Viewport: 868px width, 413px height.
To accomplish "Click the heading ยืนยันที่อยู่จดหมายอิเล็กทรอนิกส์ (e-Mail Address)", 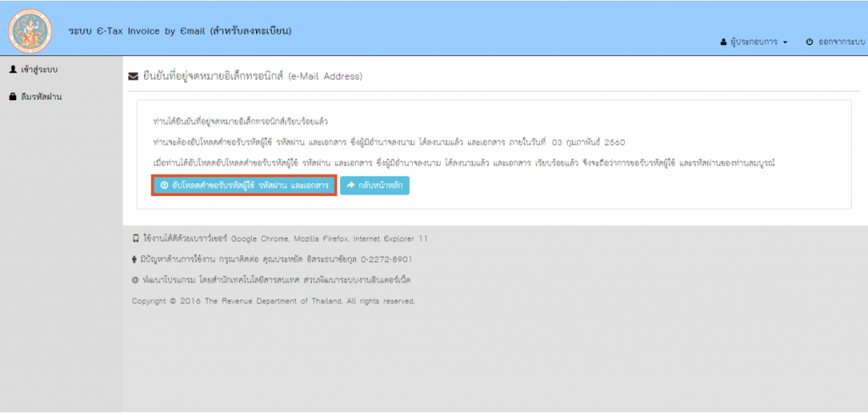I will pos(253,76).
